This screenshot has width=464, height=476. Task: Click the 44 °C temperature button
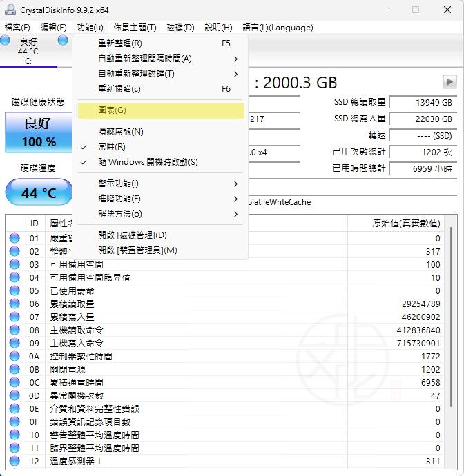pos(39,192)
